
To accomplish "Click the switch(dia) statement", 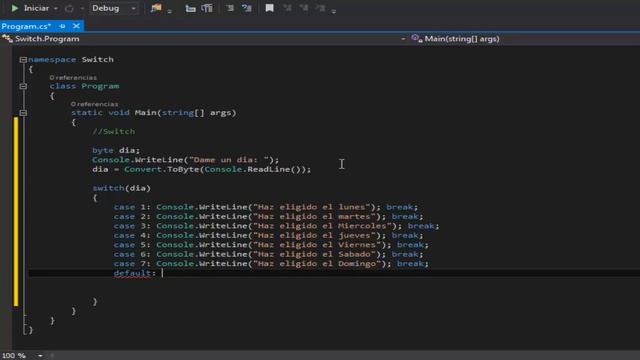I will pyautogui.click(x=122, y=188).
